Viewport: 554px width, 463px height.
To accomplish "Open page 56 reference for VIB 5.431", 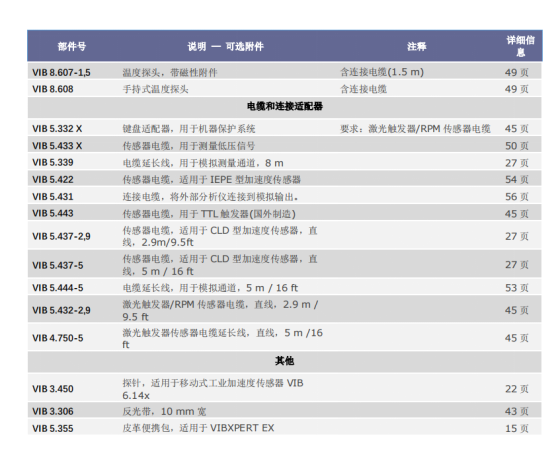I will [517, 197].
